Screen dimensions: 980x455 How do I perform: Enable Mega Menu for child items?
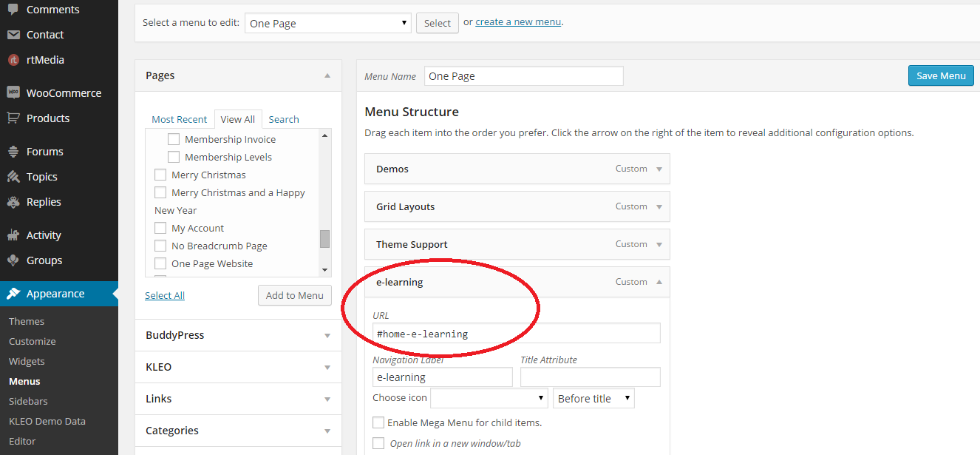[x=378, y=423]
